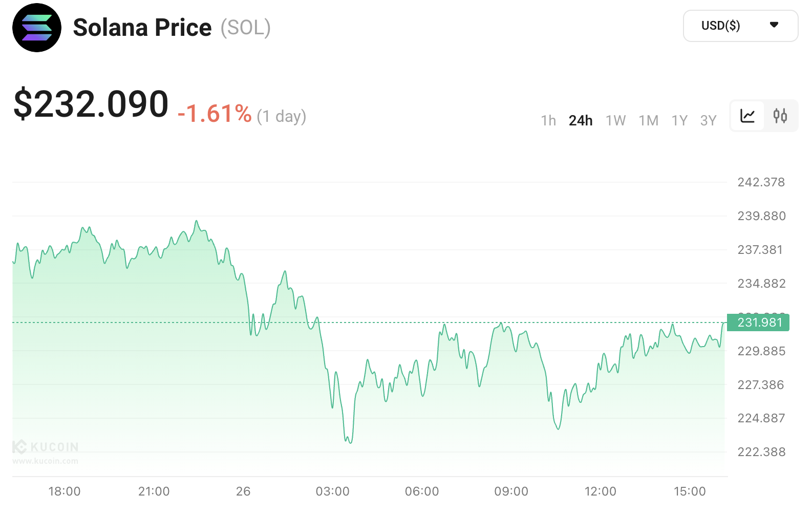Click the $232.090 price value
The height and width of the screenshot is (516, 812).
click(91, 104)
